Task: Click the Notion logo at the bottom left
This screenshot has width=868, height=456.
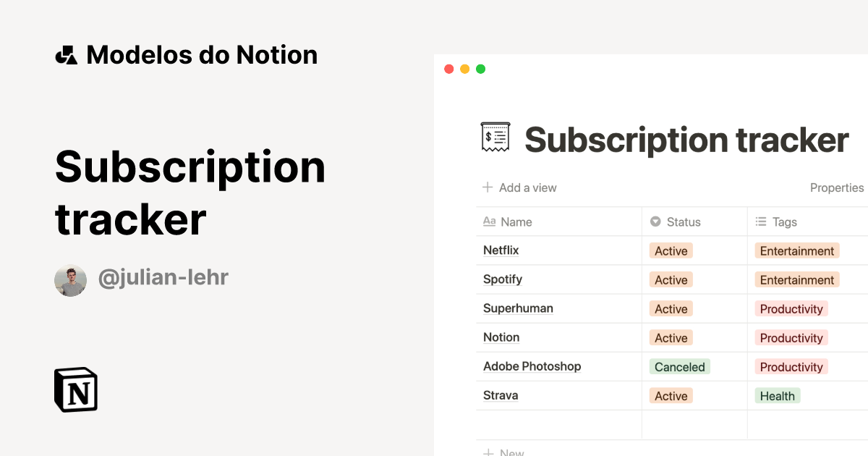Action: (75, 390)
